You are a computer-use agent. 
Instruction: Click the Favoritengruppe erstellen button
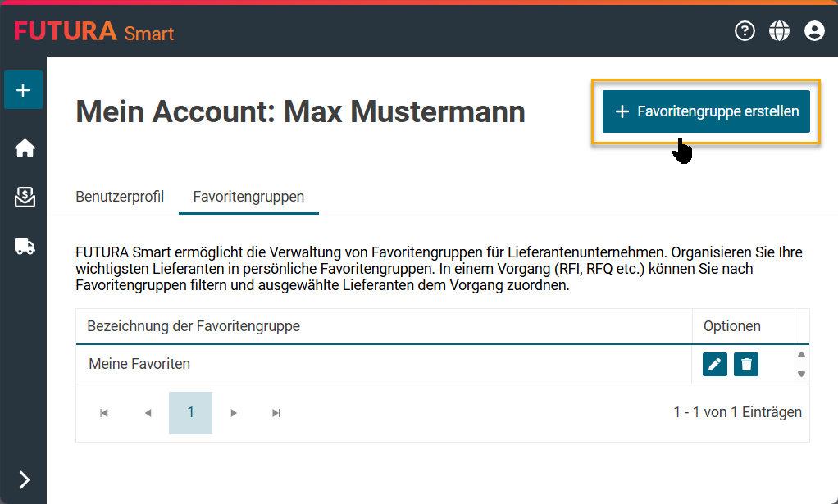tap(706, 111)
